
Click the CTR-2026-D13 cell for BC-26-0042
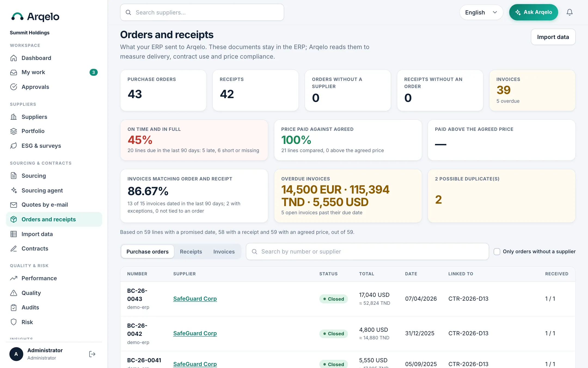[x=468, y=333]
